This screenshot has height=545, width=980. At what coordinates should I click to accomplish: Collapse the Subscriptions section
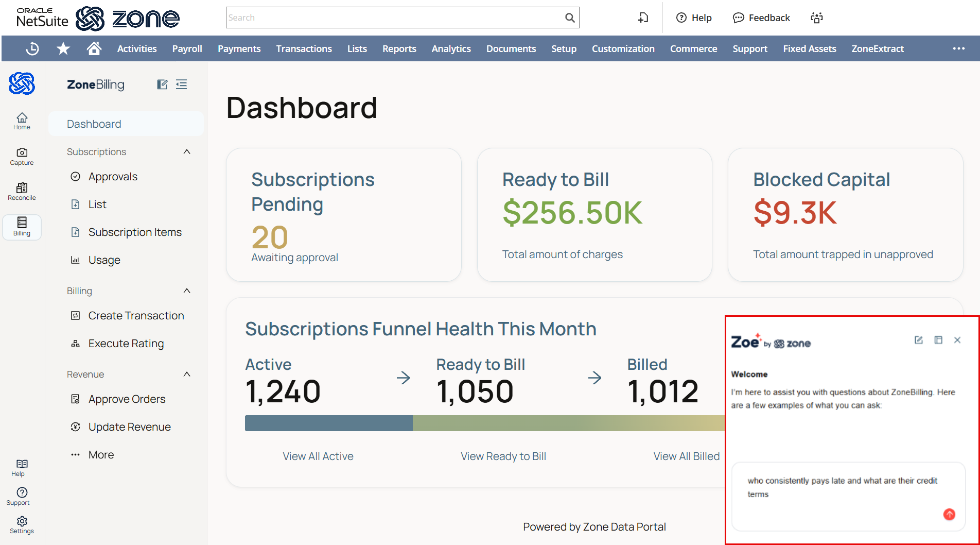187,152
